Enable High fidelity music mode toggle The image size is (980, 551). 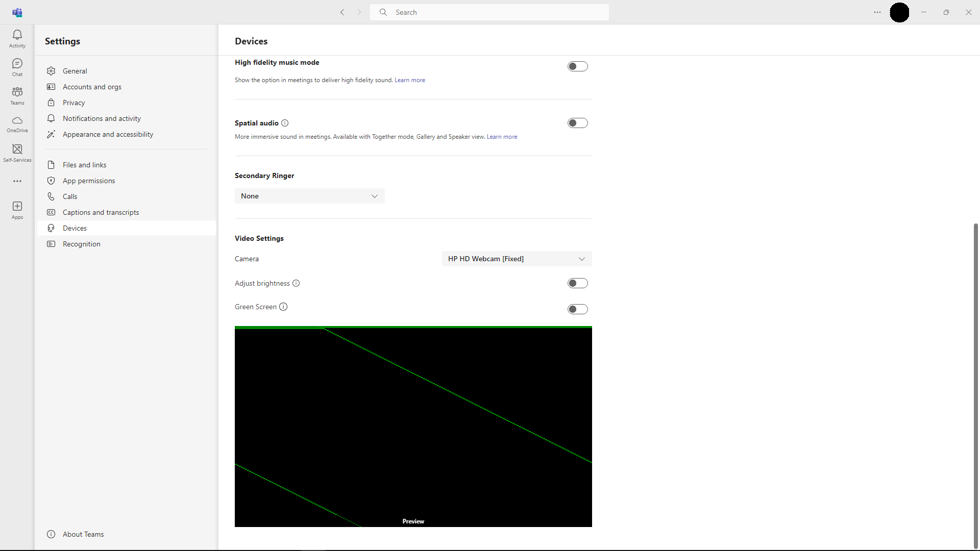point(577,66)
